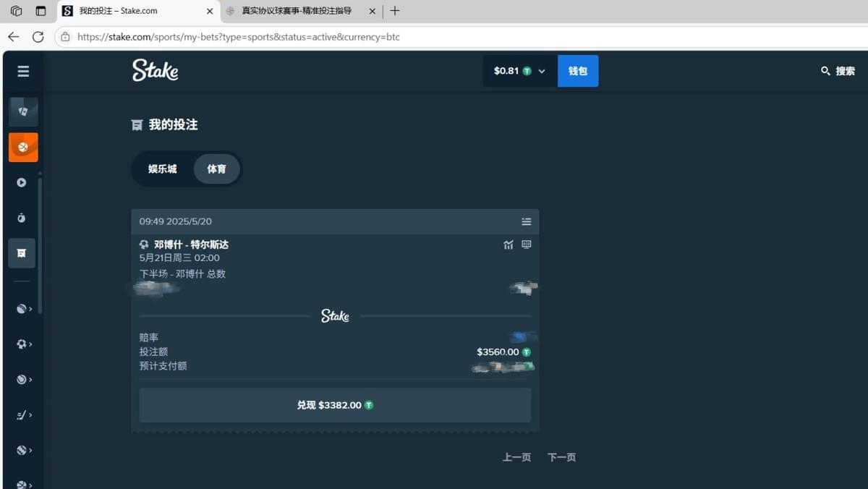Image resolution: width=868 pixels, height=489 pixels.
Task: Click the 下半场 - 邓博什 总数 market text
Action: [x=182, y=274]
